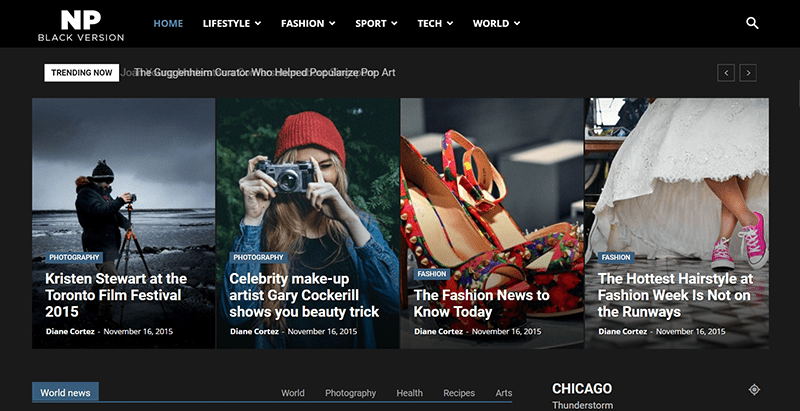Viewport: 800px width, 411px height.
Task: Click Diane Cortez on Hottest Hairstyle card
Action: pyautogui.click(x=622, y=331)
